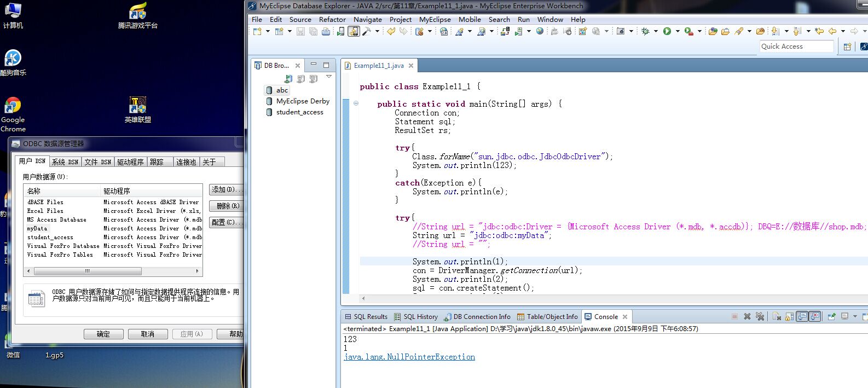
Task: Open 酷狗音乐 desktop icon
Action: [13, 62]
